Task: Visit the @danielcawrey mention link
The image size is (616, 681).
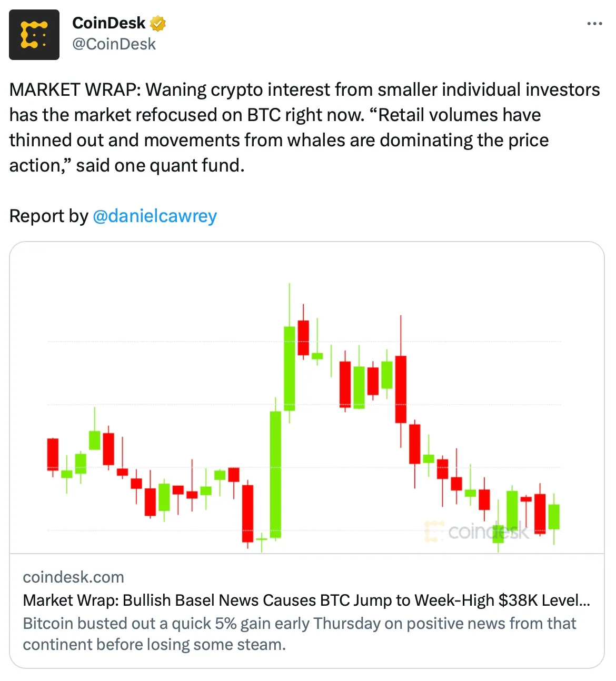Action: coord(155,216)
